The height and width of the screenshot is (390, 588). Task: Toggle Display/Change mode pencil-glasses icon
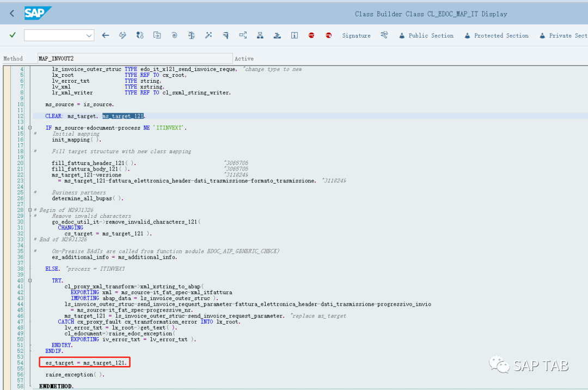point(122,35)
